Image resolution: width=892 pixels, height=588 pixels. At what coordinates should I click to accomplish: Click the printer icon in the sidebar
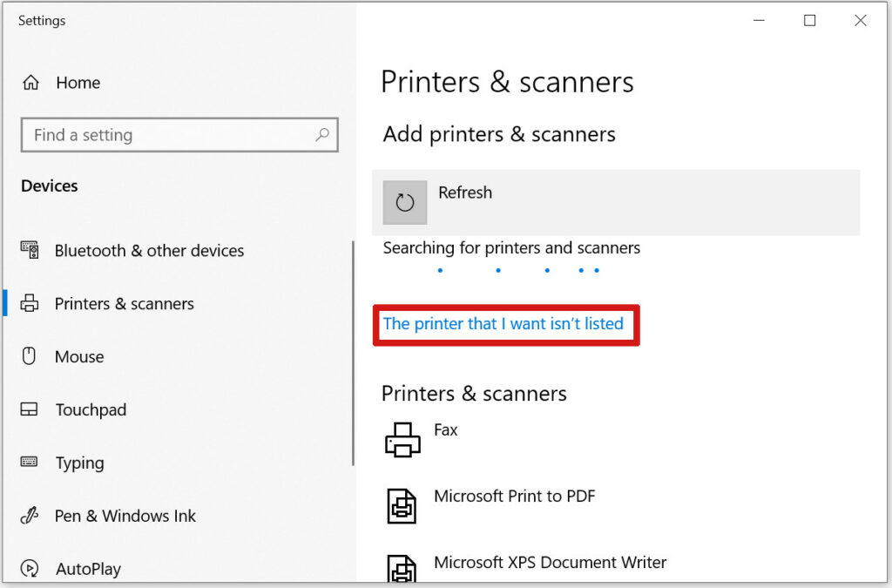pos(30,303)
